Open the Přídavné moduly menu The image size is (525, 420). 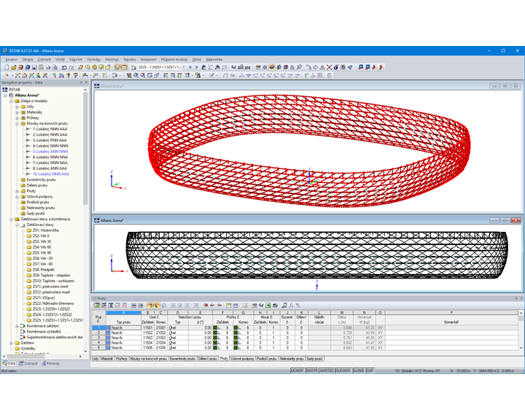(x=174, y=59)
